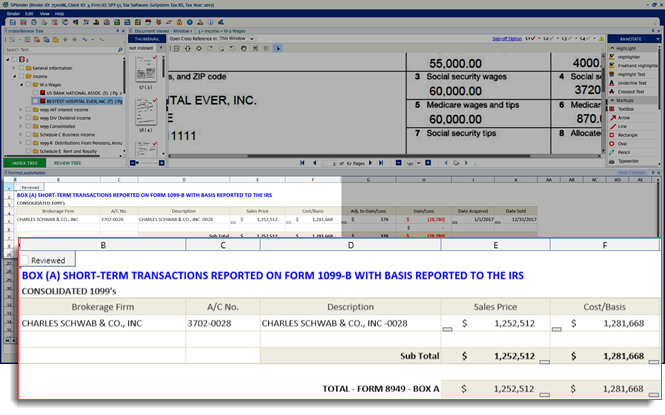Image resolution: width=665 pixels, height=415 pixels.
Task: Choose the Underline Text tool
Action: [x=631, y=82]
